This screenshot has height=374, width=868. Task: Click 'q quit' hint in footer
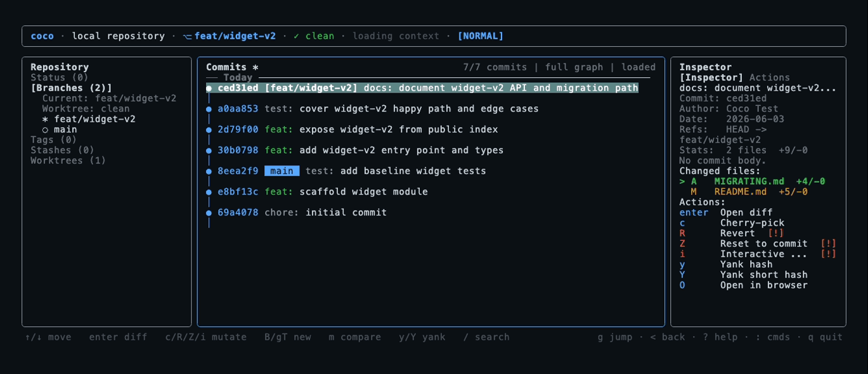[826, 337]
